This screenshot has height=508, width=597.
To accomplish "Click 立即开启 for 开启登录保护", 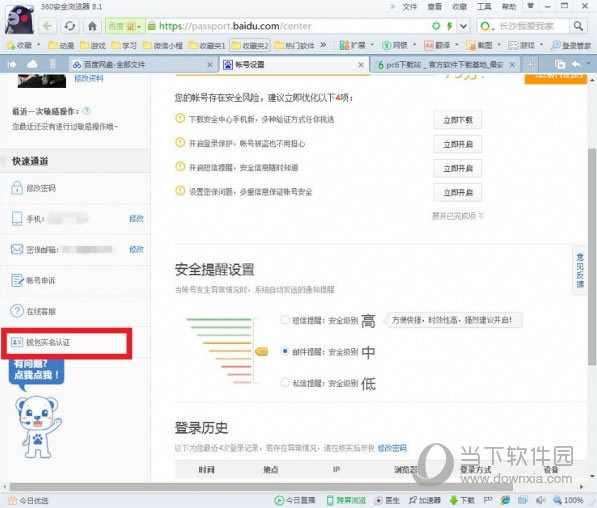I will click(458, 144).
